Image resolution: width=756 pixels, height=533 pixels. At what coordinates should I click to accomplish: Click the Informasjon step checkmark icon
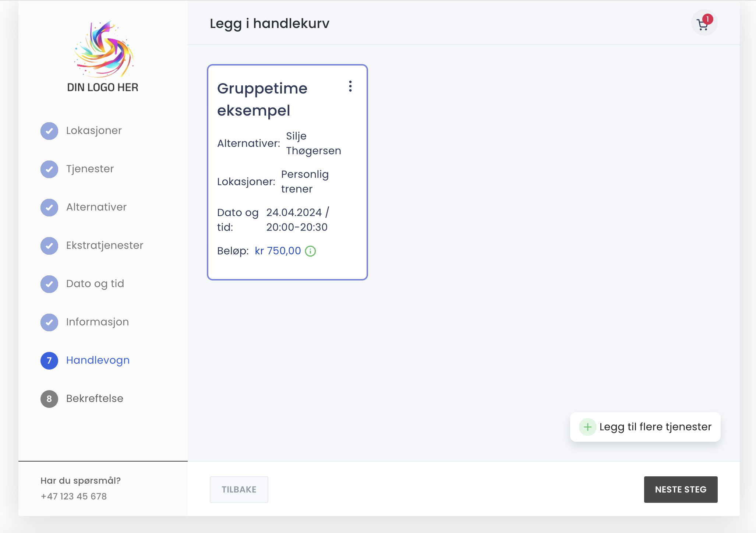pos(49,322)
